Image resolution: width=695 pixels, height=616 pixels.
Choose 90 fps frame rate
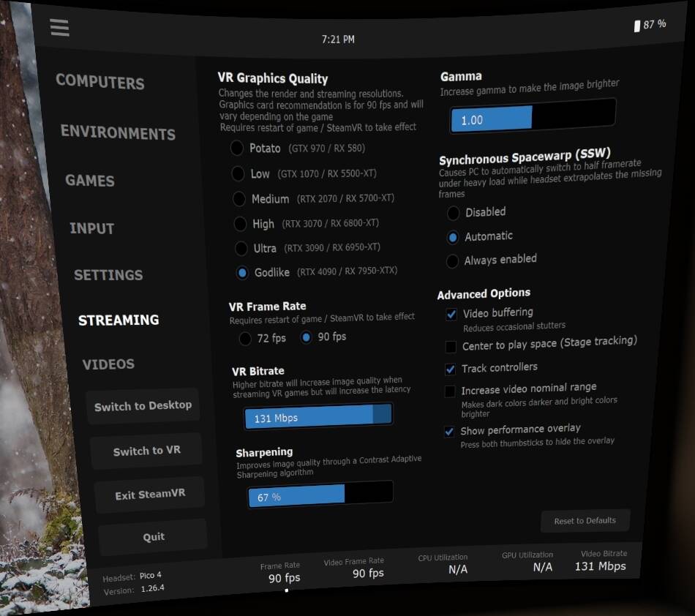point(306,337)
